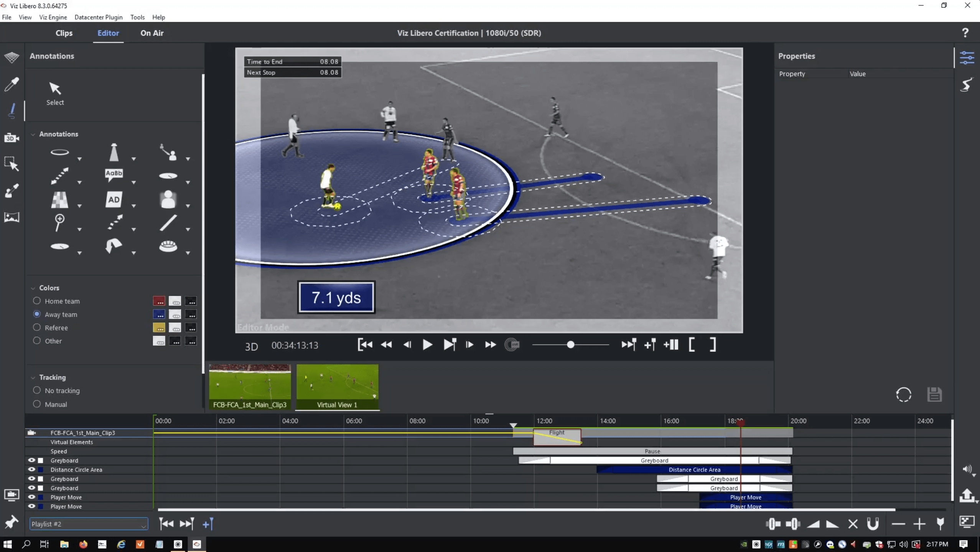Click the magnet snap icon
Viewport: 980px width, 552px height.
click(x=873, y=524)
